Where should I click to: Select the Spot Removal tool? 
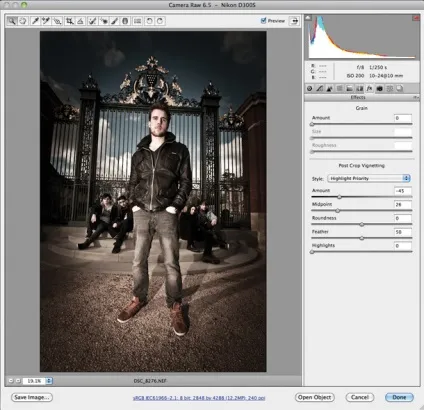(92, 21)
